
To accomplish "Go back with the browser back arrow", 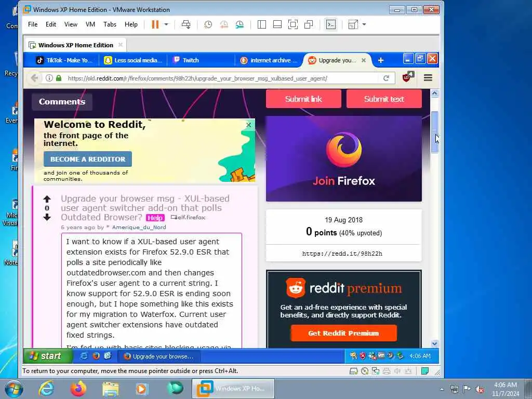I will [x=34, y=78].
